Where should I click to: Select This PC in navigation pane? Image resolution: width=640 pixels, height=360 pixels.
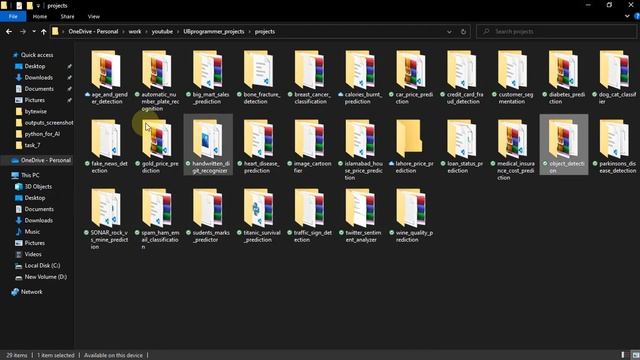(x=30, y=175)
